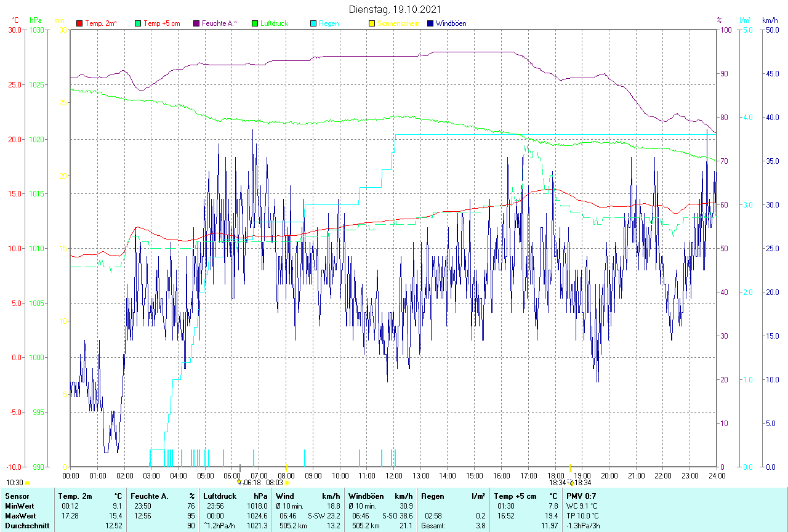Viewport: 788px width, 532px height.
Task: Click the humidity maximum time 12:56
Action: pyautogui.click(x=143, y=516)
